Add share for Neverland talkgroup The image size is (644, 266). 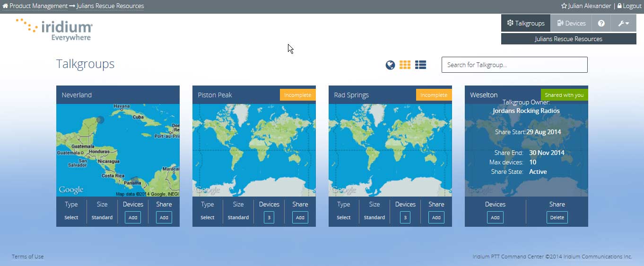click(x=164, y=217)
